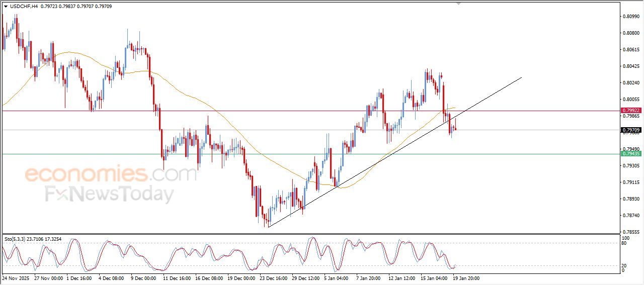This screenshot has height=285, width=644.
Task: Click the 0.80240 price scale label
Action: 631,83
